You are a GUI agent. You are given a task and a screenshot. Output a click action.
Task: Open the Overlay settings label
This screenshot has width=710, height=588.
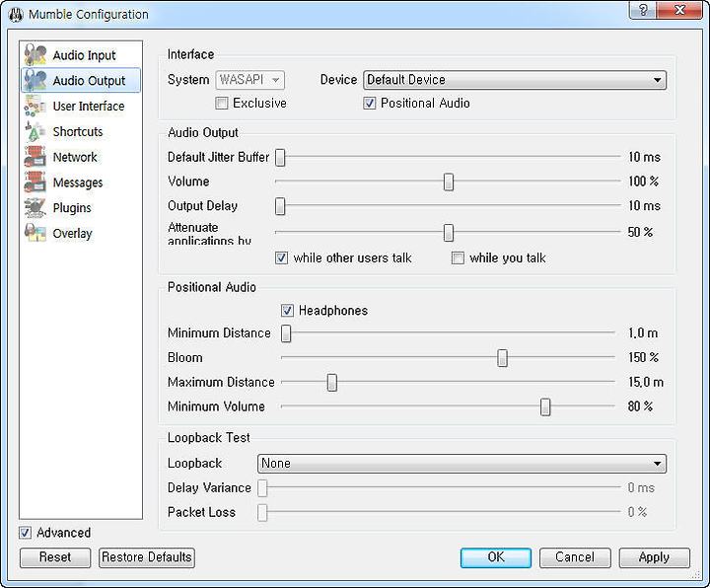72,233
